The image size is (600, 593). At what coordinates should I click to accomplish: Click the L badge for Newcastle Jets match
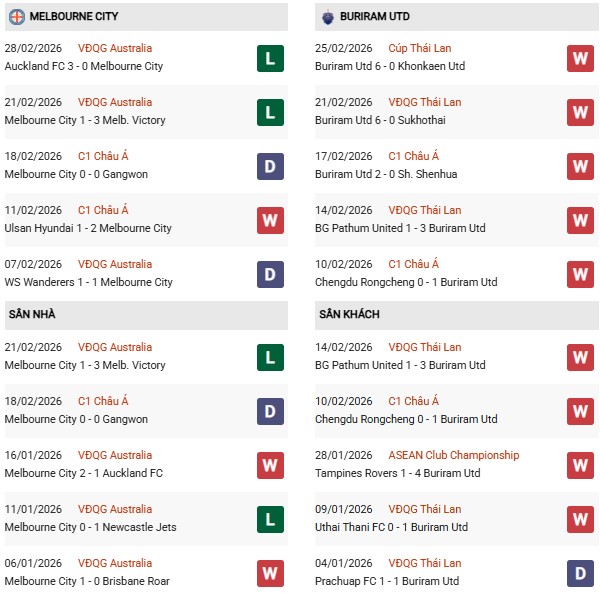coord(269,519)
